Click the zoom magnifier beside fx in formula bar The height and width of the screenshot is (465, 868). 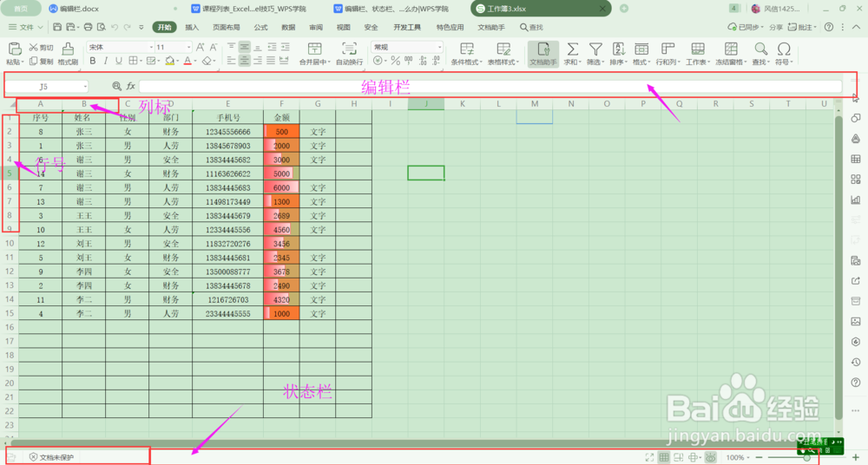click(116, 86)
